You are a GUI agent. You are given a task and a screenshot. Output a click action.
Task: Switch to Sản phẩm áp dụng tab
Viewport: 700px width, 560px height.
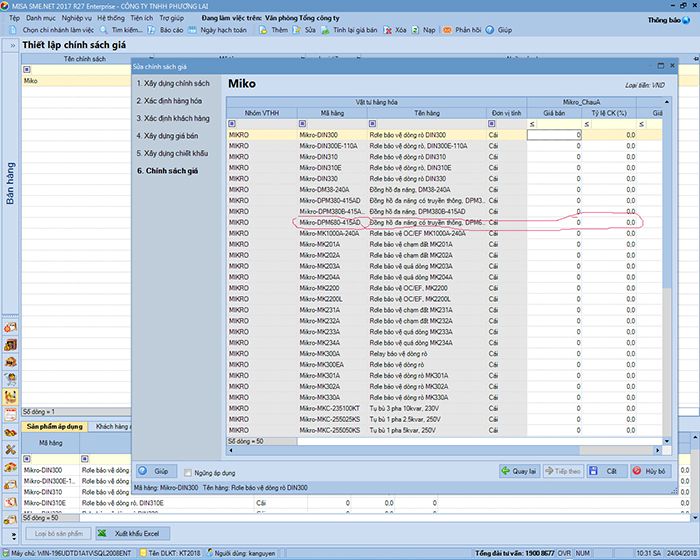(54, 426)
